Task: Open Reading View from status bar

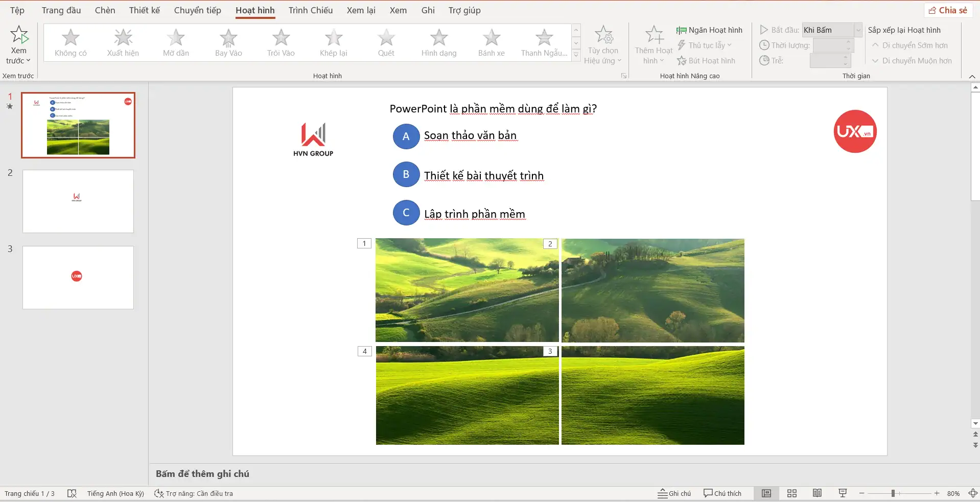Action: 817,493
